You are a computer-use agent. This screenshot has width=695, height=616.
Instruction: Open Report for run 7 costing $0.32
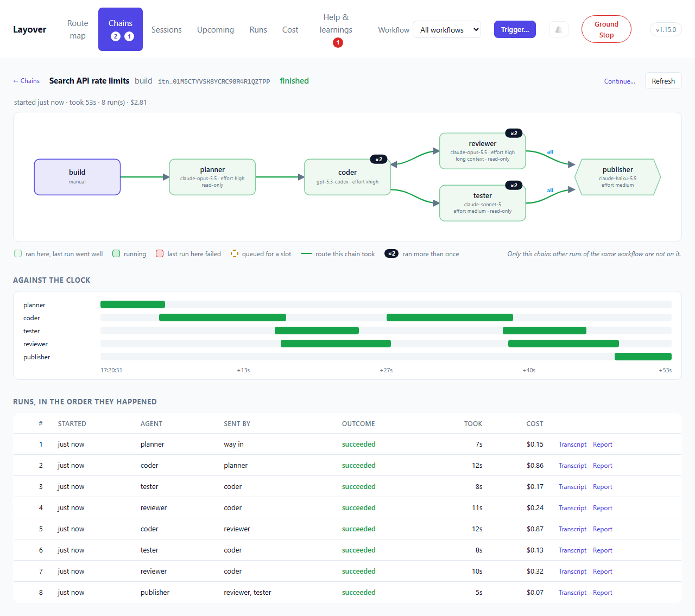click(x=603, y=571)
